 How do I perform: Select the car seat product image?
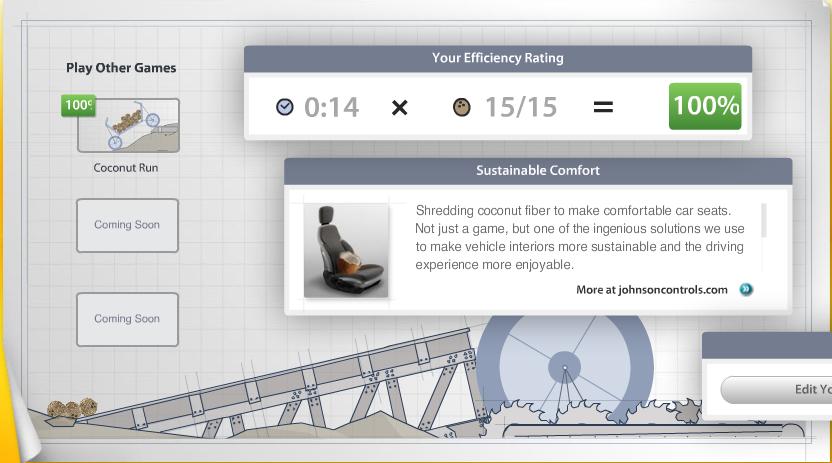click(x=346, y=250)
